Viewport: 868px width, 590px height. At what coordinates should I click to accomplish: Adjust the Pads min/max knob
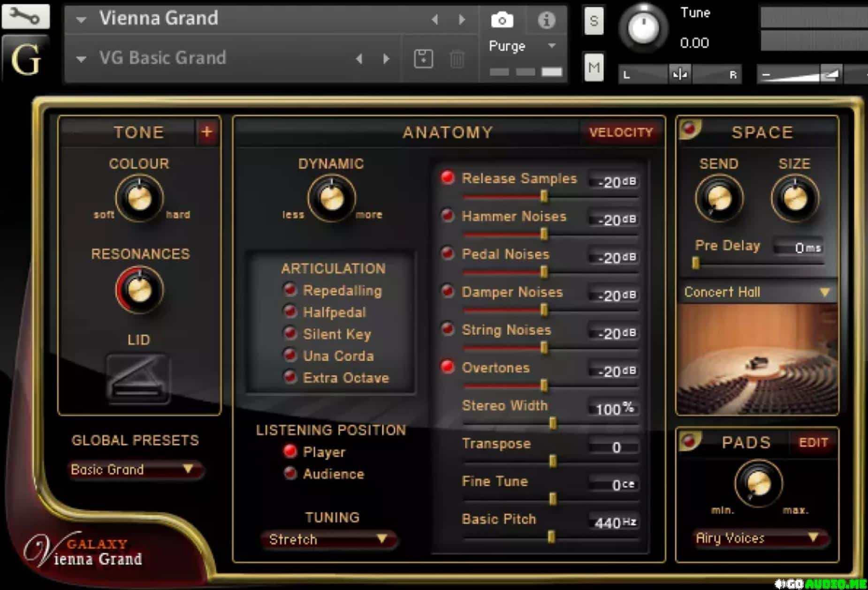point(758,484)
